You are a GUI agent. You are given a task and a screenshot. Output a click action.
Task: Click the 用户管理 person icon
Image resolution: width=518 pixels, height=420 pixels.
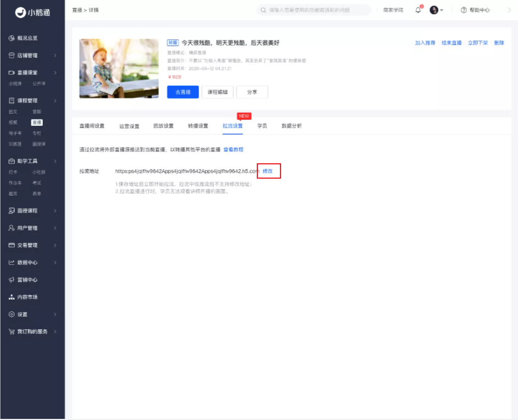(x=12, y=228)
